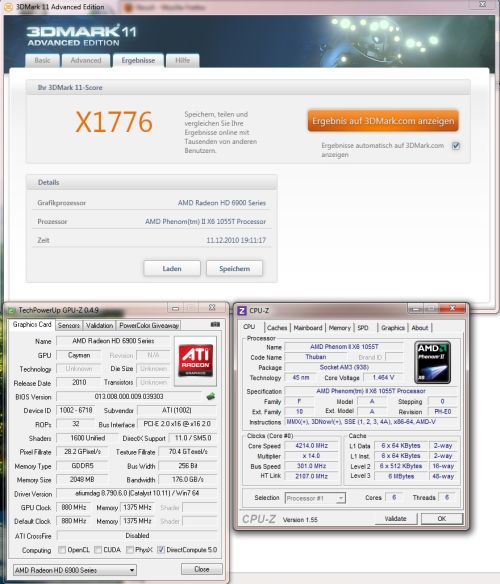Open the Graphics tab in CPU-Z
The image size is (500, 584).
[x=393, y=328]
